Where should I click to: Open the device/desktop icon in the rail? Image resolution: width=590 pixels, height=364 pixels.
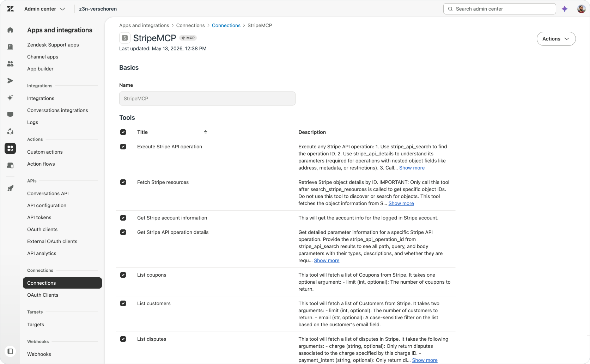(10, 165)
